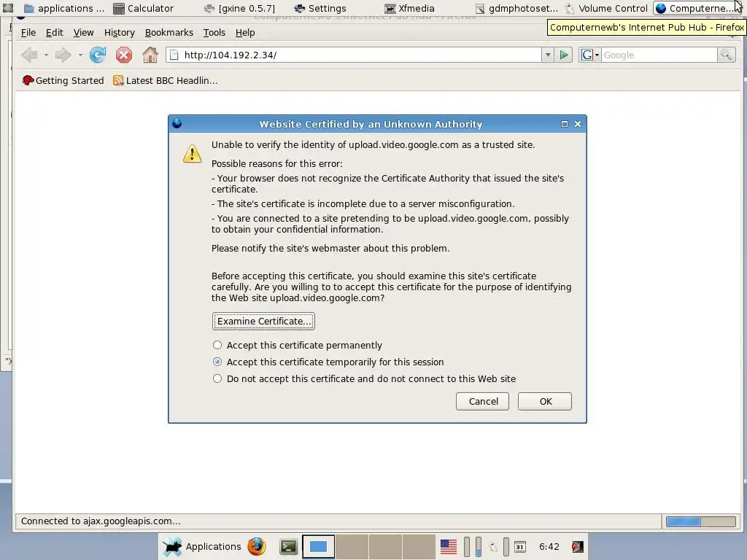Screen dimensions: 747x560
Task: Stop loading the page
Action: click(124, 55)
